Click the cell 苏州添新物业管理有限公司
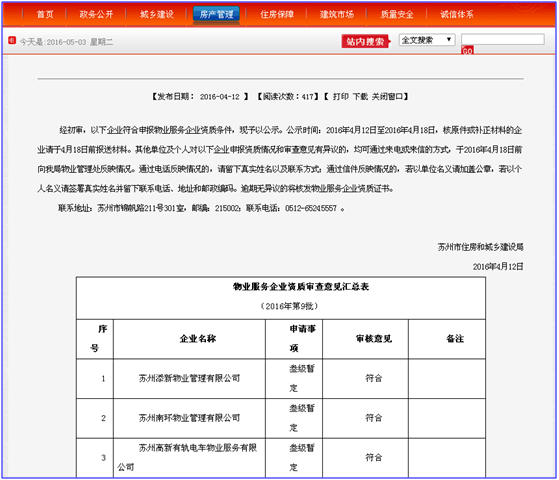 [189, 378]
